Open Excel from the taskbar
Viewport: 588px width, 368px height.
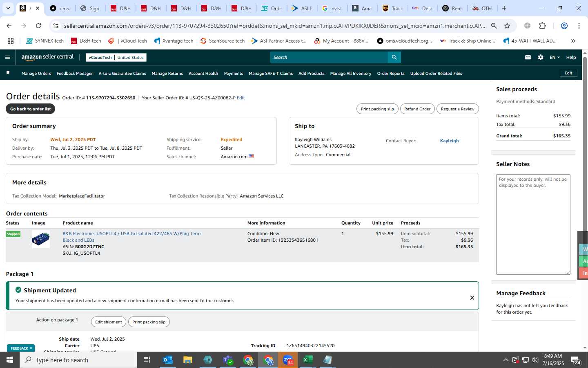(x=308, y=360)
